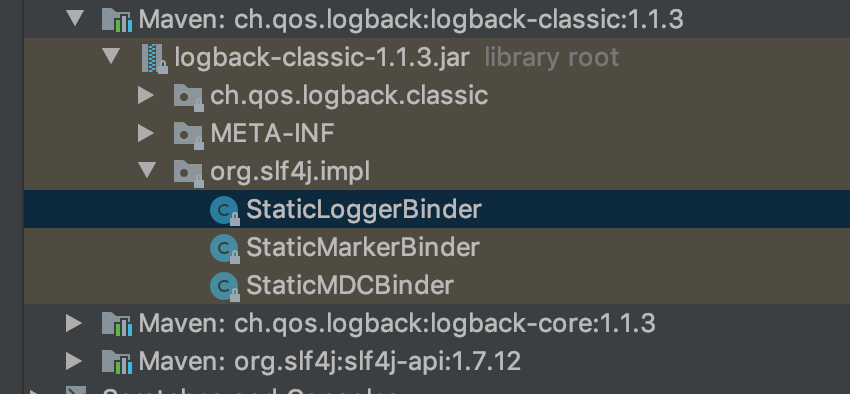Click the META-INF folder icon
The image size is (850, 394).
[x=189, y=134]
